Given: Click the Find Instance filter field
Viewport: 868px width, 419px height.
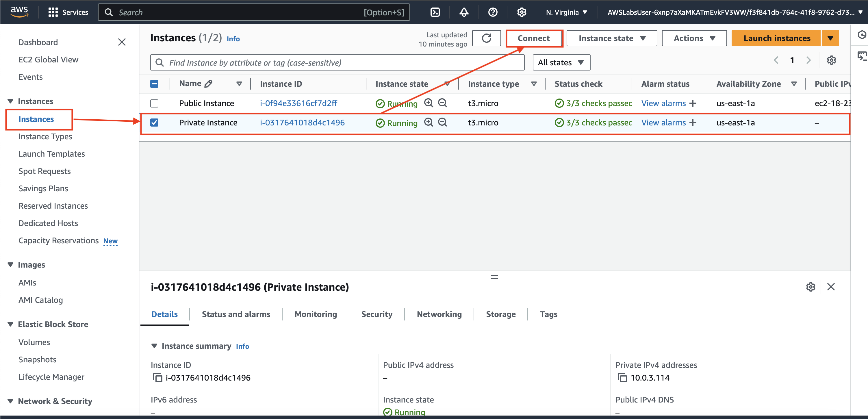Looking at the screenshot, I should 337,62.
